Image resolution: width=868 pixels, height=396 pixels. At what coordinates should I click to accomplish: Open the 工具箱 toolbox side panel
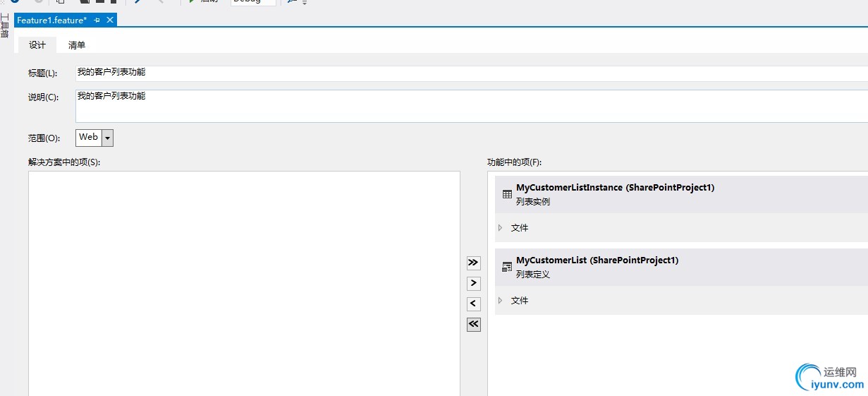point(5,24)
